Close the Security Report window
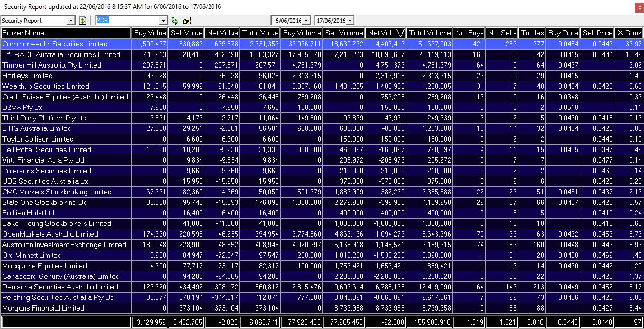This screenshot has width=644, height=329. (x=639, y=7)
